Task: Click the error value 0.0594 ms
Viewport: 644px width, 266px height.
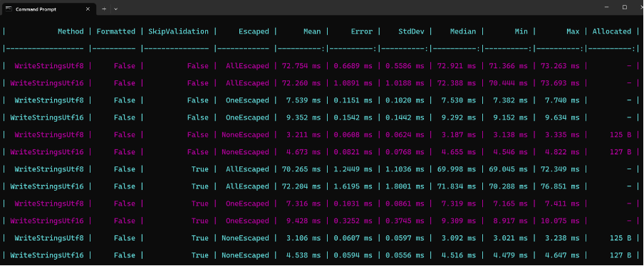Action: point(353,255)
